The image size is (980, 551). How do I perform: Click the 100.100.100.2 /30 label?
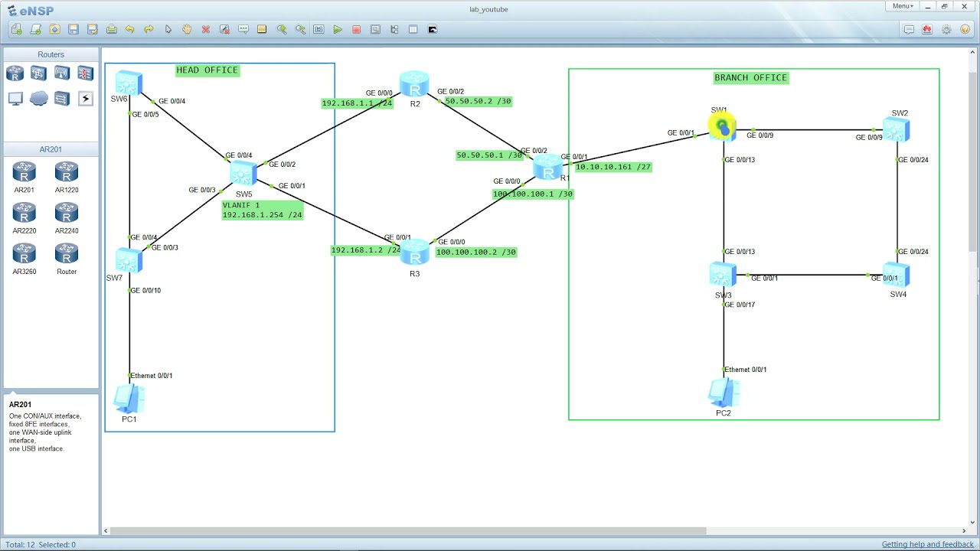click(x=475, y=252)
